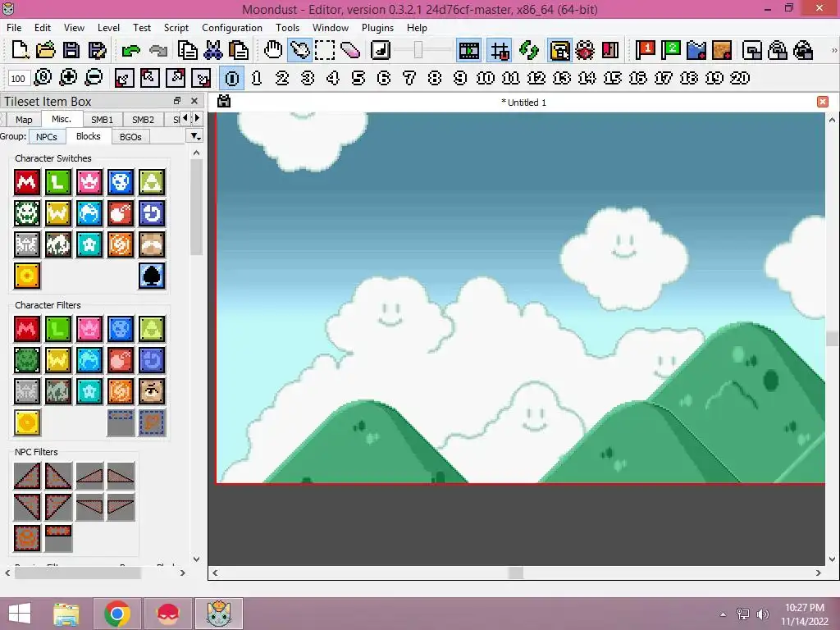Go to top-left corner of section
Viewport: 840px width, 630px height.
pos(149,78)
